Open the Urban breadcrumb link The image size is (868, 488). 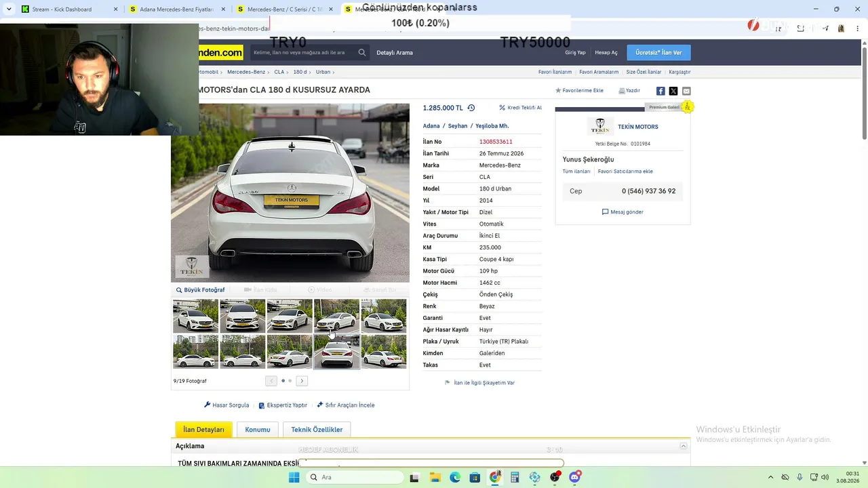pyautogui.click(x=323, y=72)
